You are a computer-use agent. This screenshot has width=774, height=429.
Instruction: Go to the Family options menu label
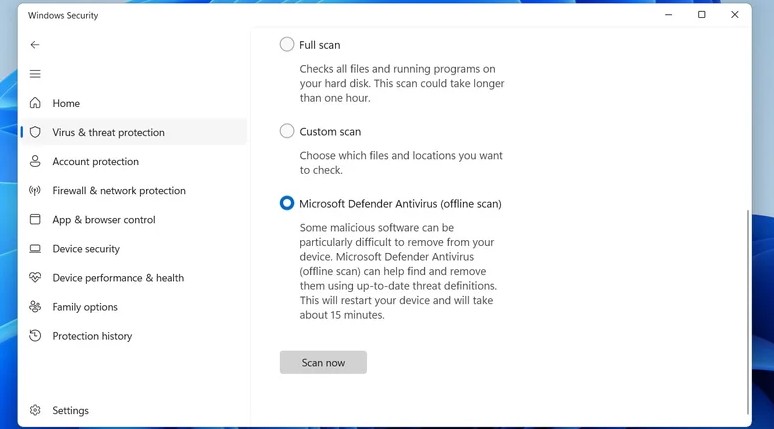point(85,307)
